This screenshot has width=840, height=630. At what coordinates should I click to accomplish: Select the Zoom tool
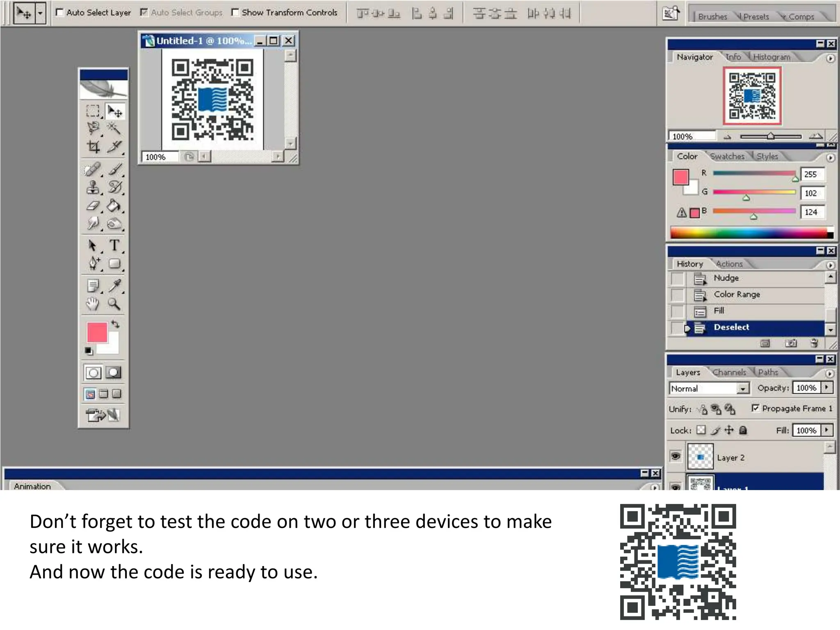pyautogui.click(x=115, y=304)
